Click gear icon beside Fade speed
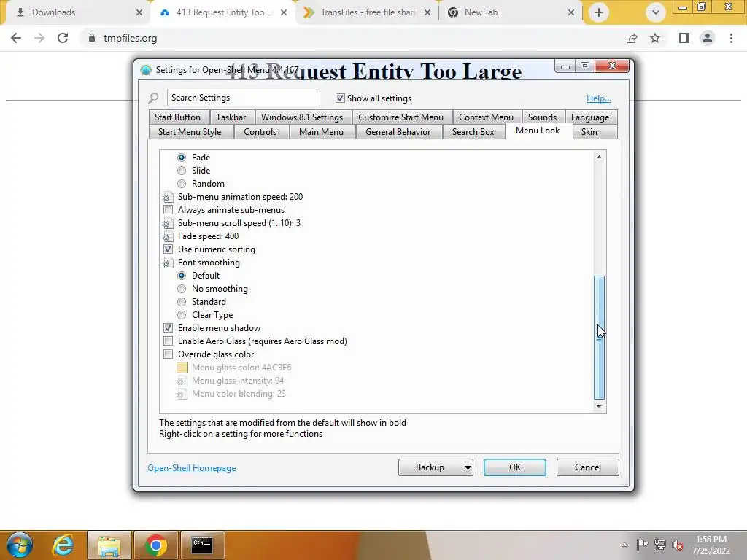Screen dimensions: 747x560 167,236
